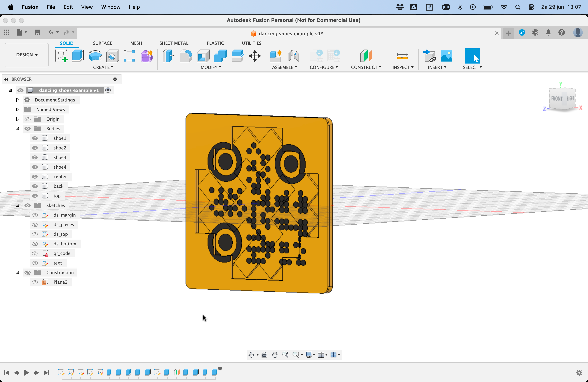
Task: Select the Revolve tool
Action: coord(95,56)
